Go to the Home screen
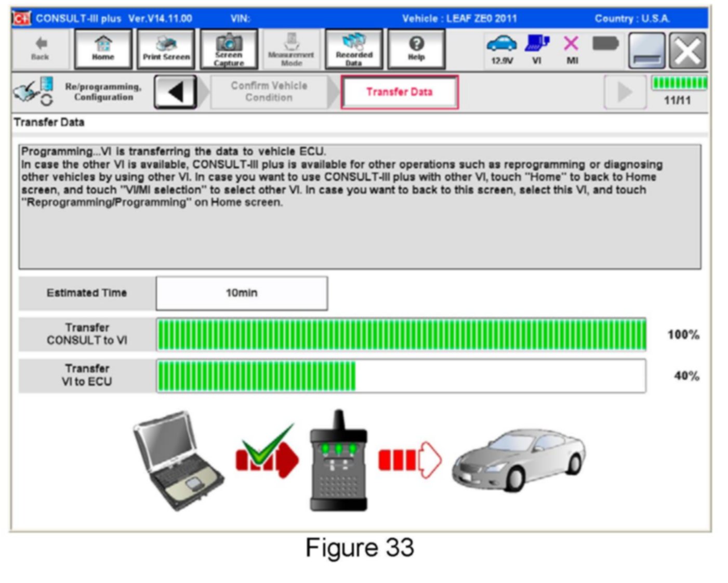Screen dimensions: 728x583 (103, 49)
